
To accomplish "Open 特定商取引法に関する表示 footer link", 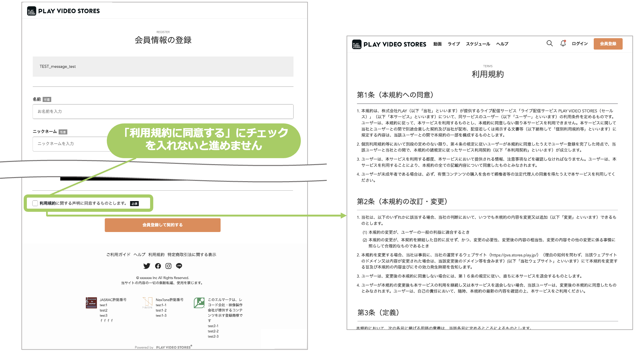I will [192, 254].
